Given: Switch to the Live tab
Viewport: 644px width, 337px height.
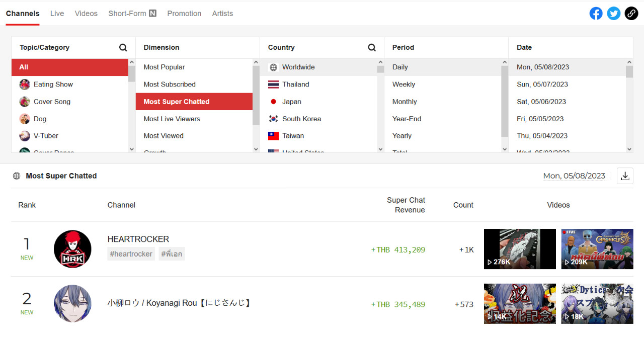Looking at the screenshot, I should click(x=57, y=14).
